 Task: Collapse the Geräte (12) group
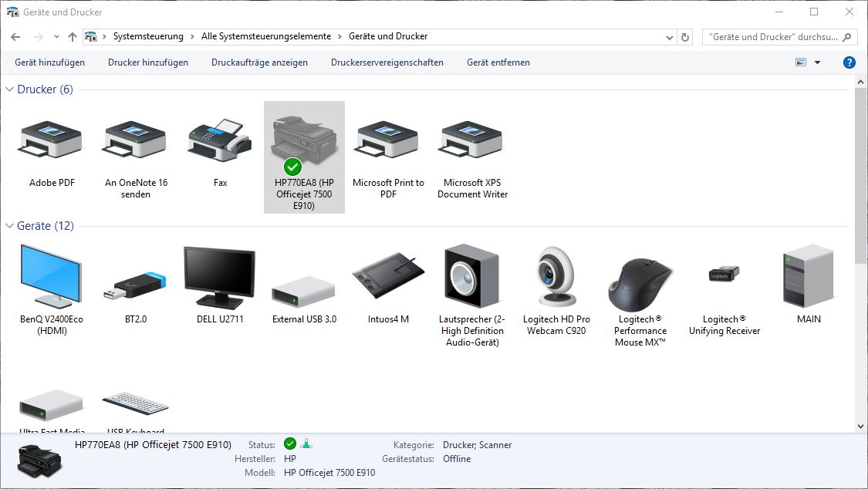click(x=9, y=226)
